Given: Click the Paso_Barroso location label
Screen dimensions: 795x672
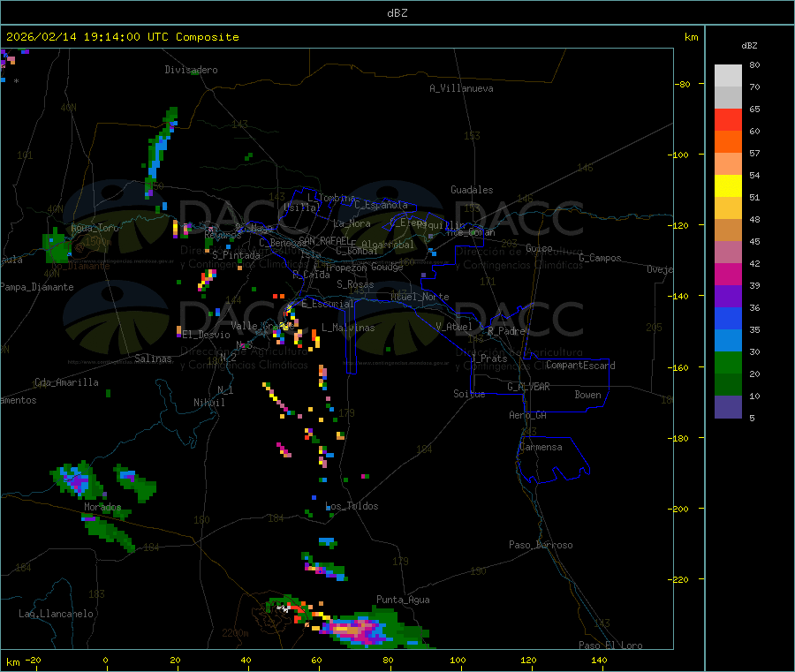Looking at the screenshot, I should coord(541,545).
